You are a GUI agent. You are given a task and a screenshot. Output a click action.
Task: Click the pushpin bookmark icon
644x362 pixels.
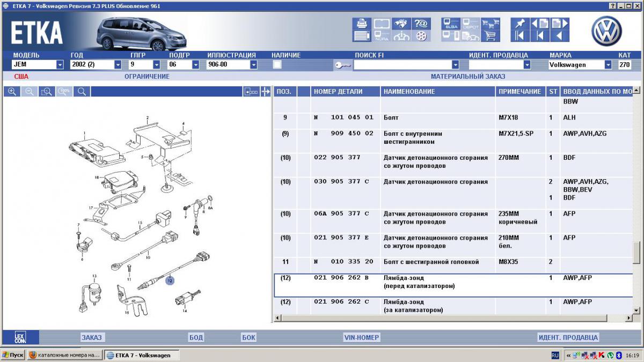point(520,24)
